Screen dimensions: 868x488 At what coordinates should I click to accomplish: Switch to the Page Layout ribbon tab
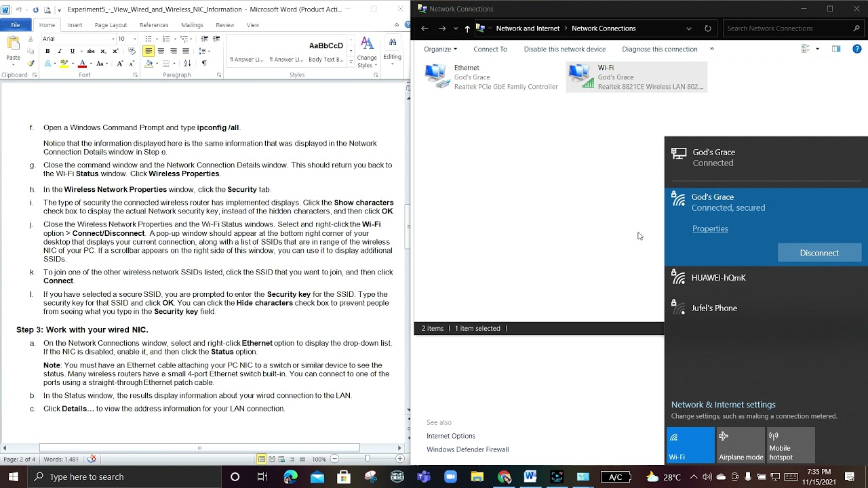[111, 25]
